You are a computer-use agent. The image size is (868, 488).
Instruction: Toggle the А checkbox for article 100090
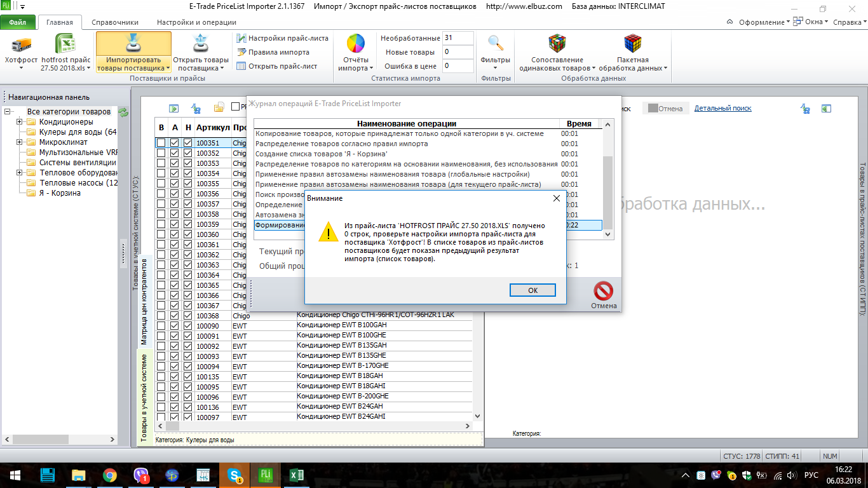[x=174, y=326]
